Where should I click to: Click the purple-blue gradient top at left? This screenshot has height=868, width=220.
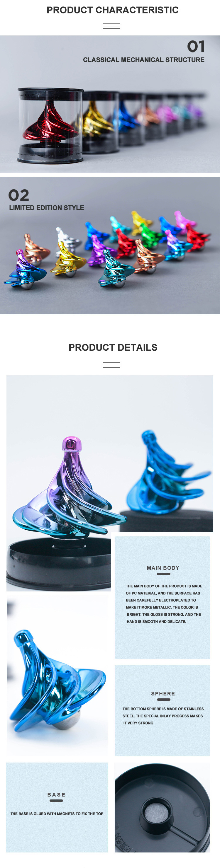pos(24,270)
